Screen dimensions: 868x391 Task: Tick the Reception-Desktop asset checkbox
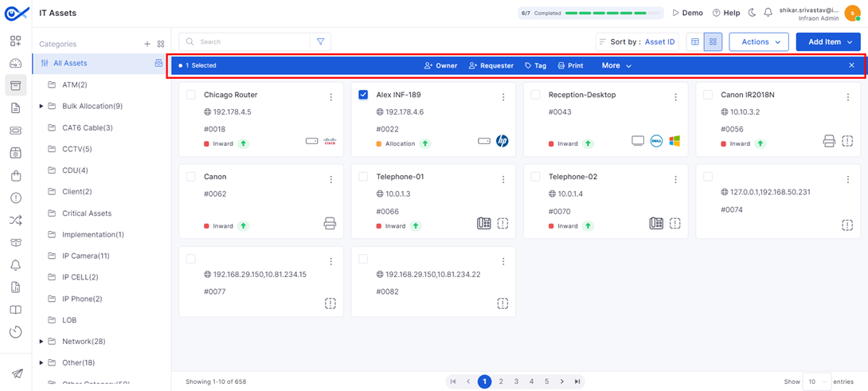[x=535, y=95]
